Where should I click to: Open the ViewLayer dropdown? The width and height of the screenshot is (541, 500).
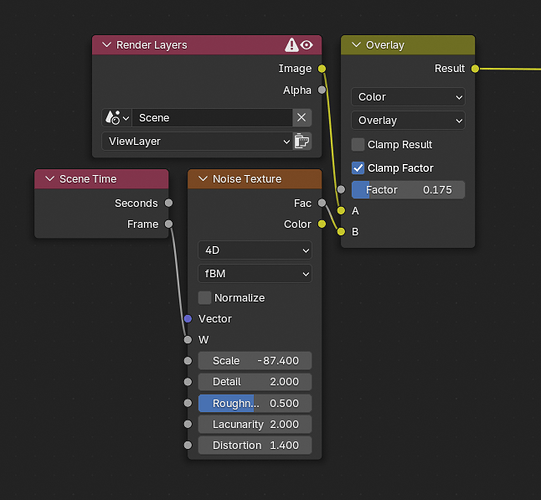coord(197,141)
